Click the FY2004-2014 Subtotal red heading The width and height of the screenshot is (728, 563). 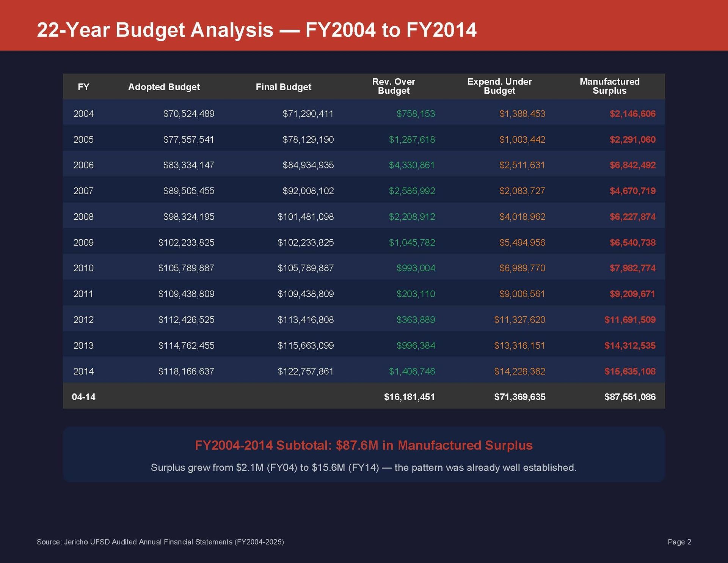click(364, 445)
